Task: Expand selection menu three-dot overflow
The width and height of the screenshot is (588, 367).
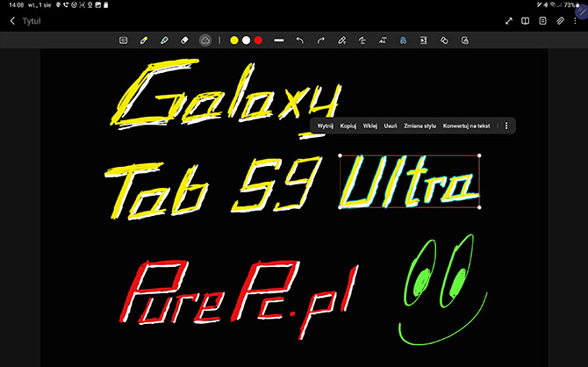Action: pyautogui.click(x=506, y=126)
